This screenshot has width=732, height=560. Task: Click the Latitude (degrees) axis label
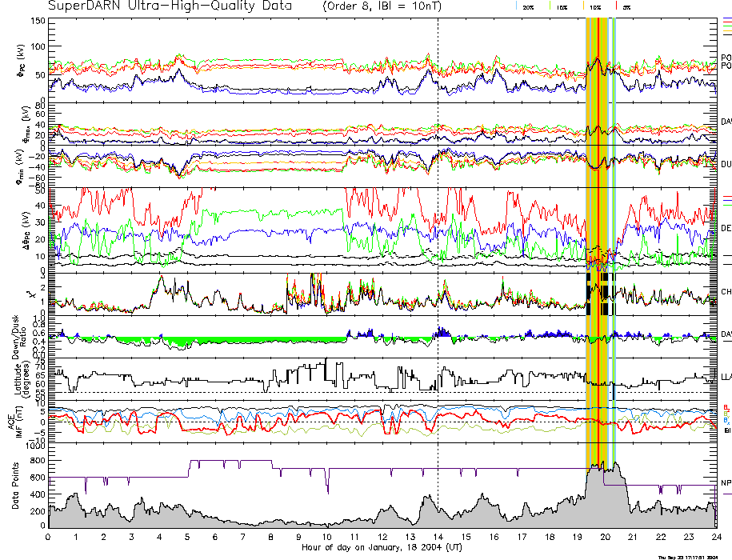pos(22,379)
